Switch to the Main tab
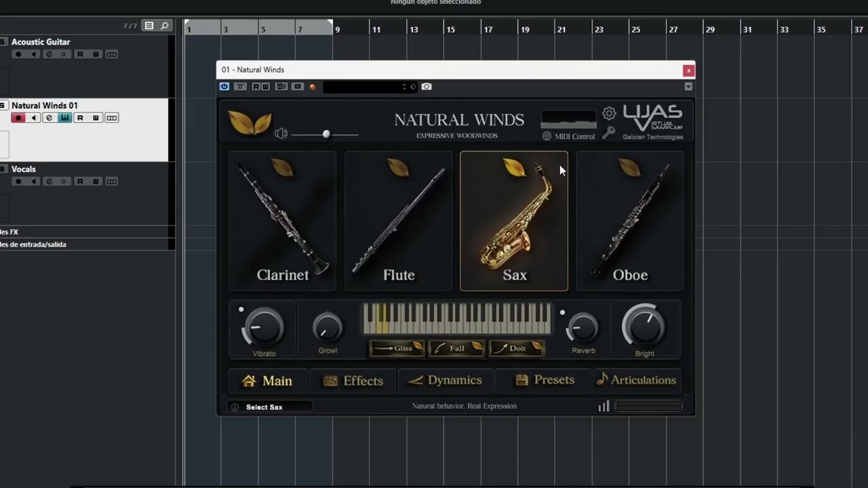Image resolution: width=868 pixels, height=488 pixels. pyautogui.click(x=268, y=381)
